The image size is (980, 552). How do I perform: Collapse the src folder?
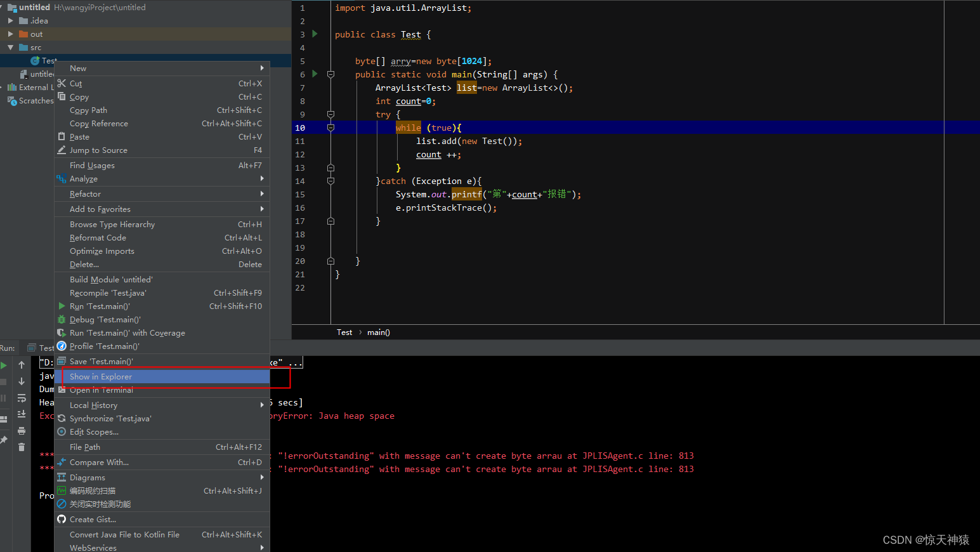(10, 47)
